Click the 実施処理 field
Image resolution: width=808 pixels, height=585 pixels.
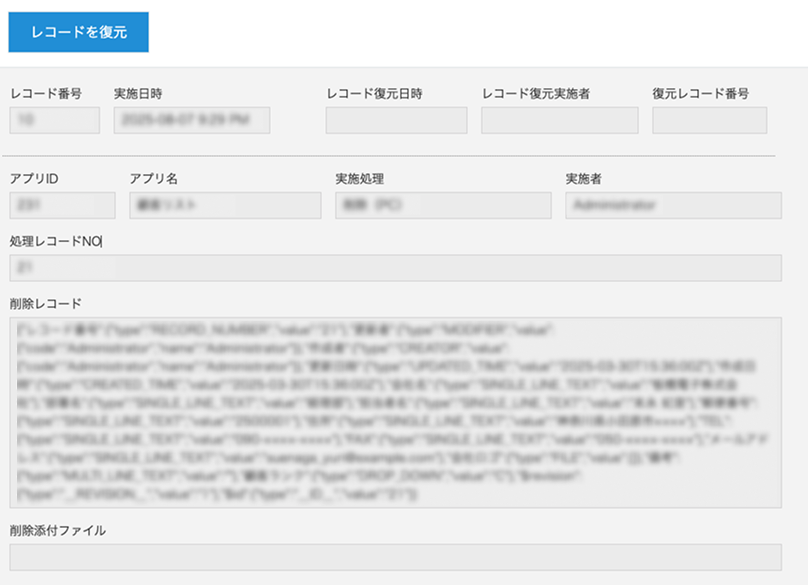(442, 205)
